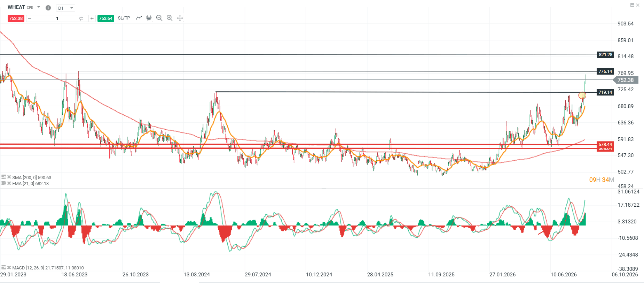
Task: Click the red sell price 752.38 button
Action: tap(16, 18)
